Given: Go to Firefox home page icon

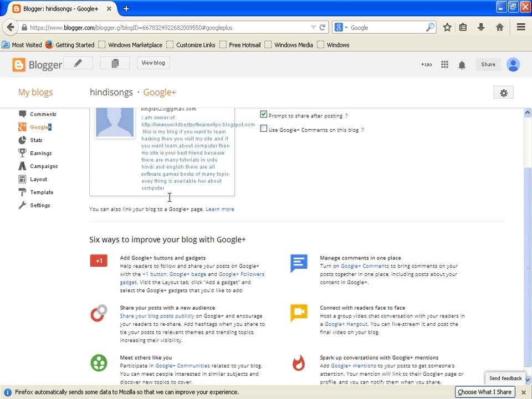Looking at the screenshot, I should point(499,27).
